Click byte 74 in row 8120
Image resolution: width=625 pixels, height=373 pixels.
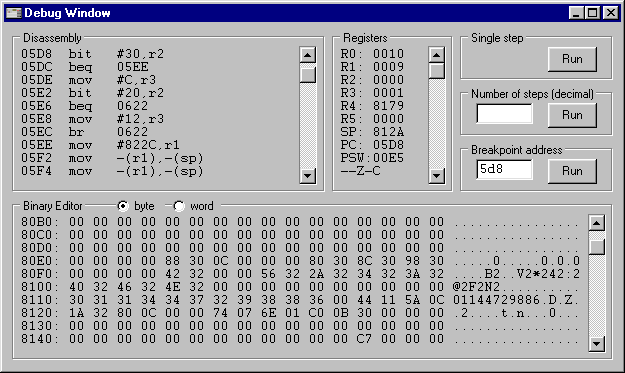[220, 313]
